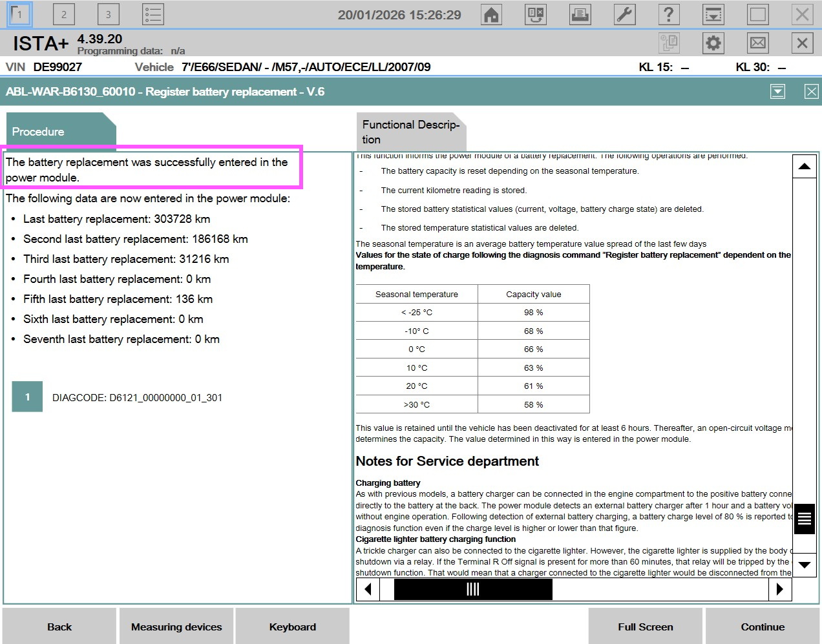Open the wrench tools icon
822x644 pixels.
click(624, 14)
